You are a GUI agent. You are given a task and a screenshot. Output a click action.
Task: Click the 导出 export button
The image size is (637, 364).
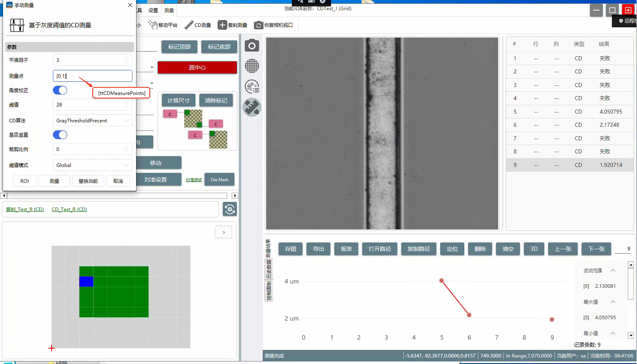(x=318, y=249)
